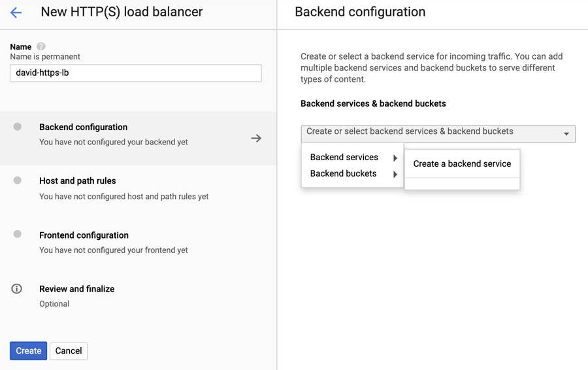Click the right arrow on Backend configuration row
This screenshot has width=588, height=370.
click(256, 138)
